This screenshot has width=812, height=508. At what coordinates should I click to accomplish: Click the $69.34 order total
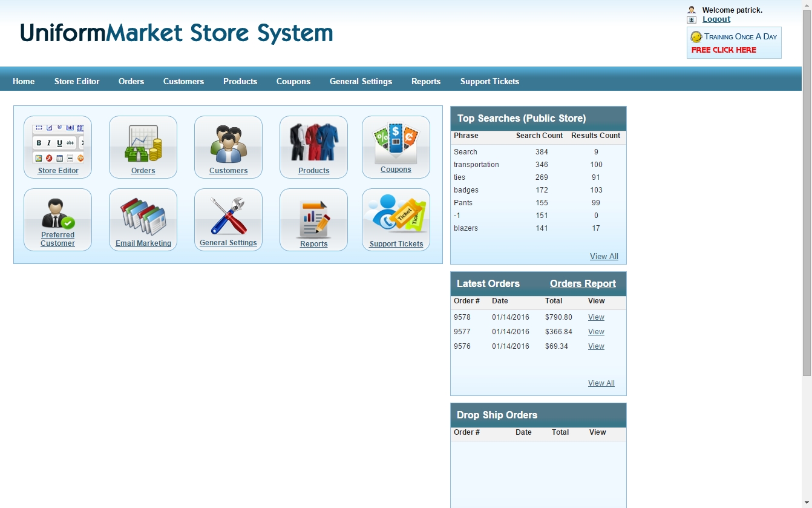[x=557, y=346]
